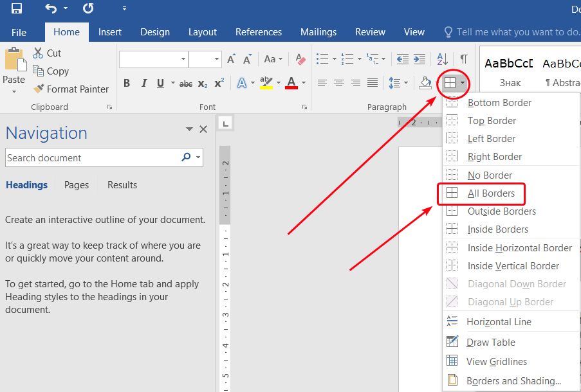
Task: Click the Increase Indent icon
Action: pyautogui.click(x=420, y=59)
